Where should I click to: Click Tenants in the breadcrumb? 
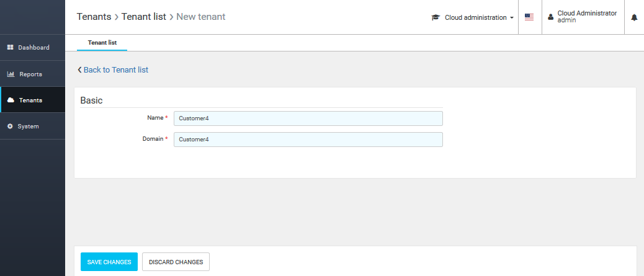point(94,17)
